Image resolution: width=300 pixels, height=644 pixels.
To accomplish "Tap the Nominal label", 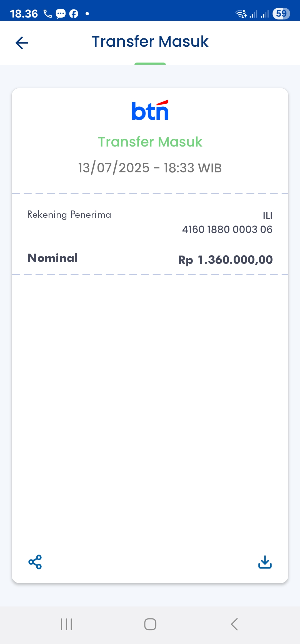I will [x=52, y=258].
